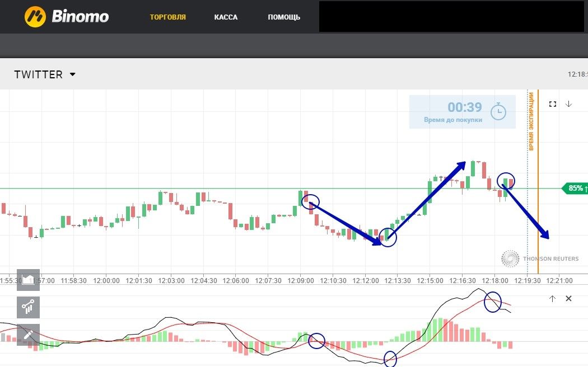Select the orange expiration time line

point(538,182)
